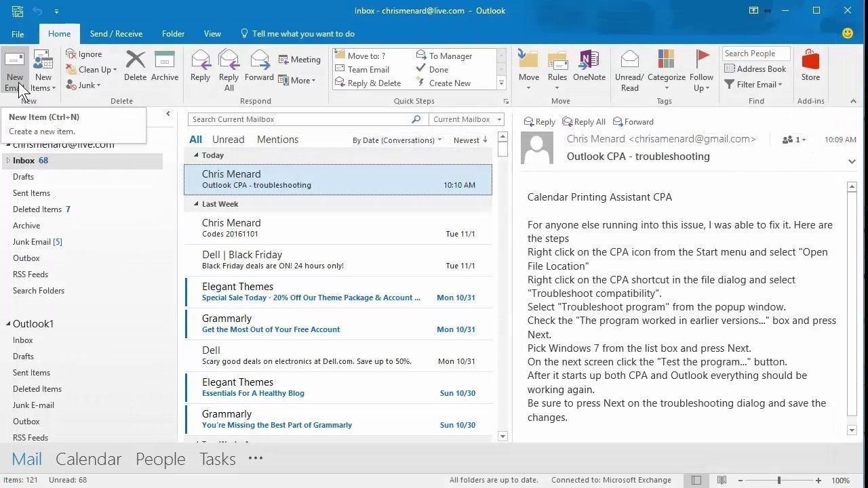Viewport: 868px width, 488px height.
Task: Open Dell Black Friday email
Action: point(338,260)
